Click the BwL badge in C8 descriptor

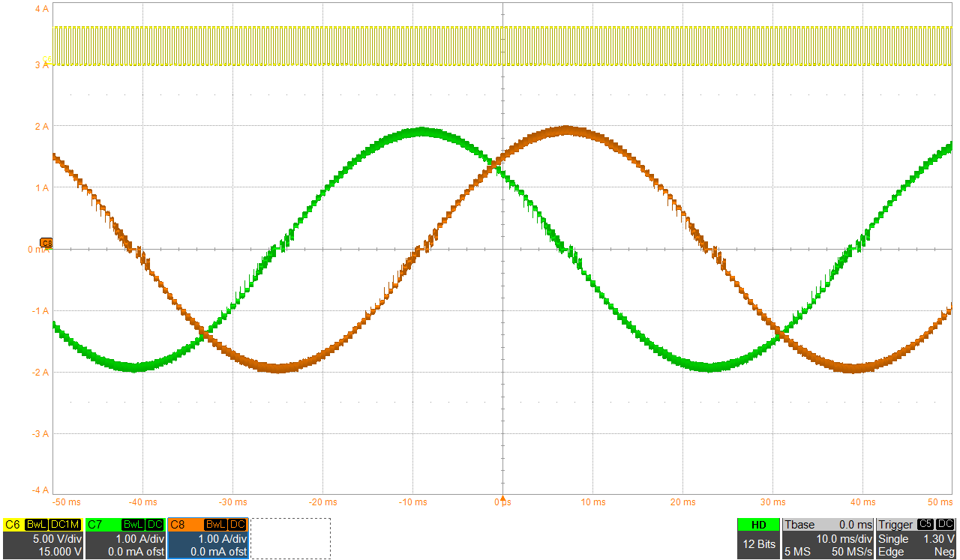pos(214,525)
